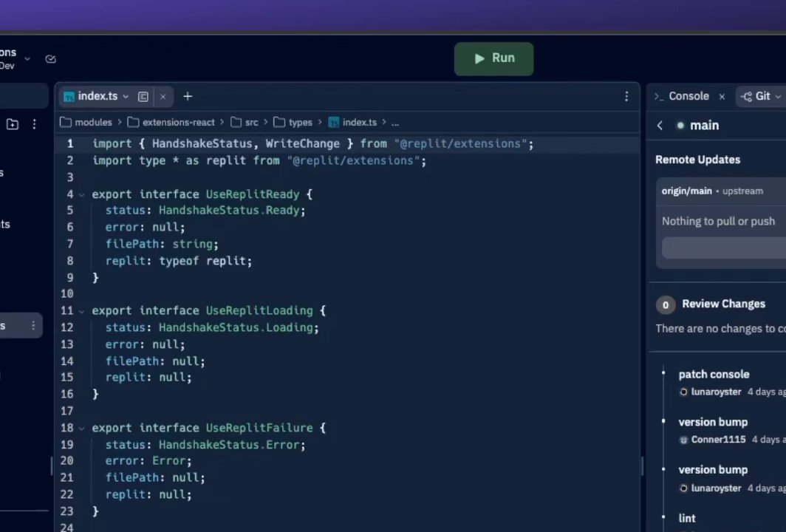
Task: Open the version bump commit by Conner1115
Action: click(713, 422)
